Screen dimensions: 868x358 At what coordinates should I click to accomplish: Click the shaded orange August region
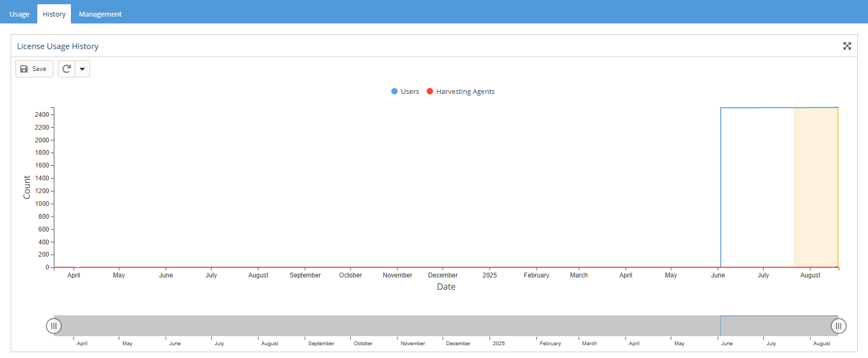pos(816,188)
